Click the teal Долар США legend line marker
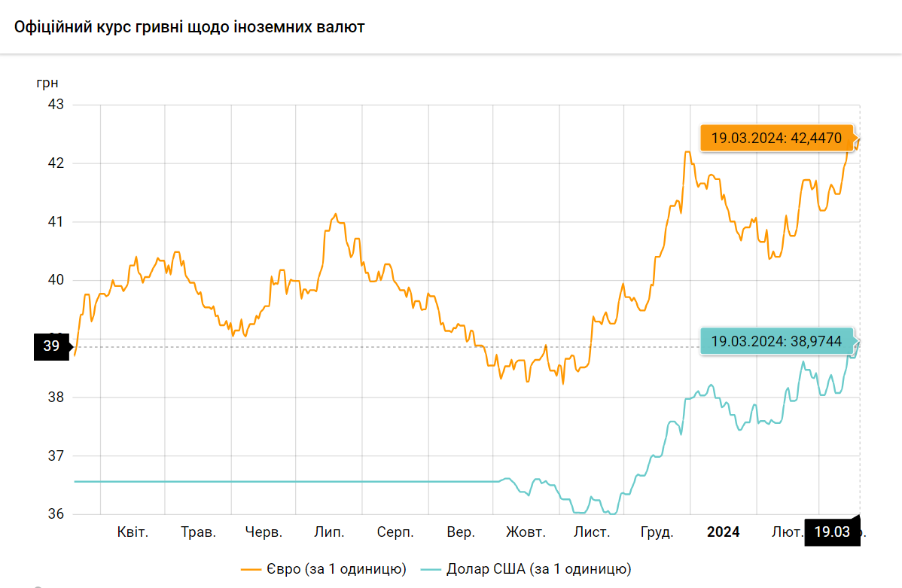Image resolution: width=902 pixels, height=588 pixels. 431,569
